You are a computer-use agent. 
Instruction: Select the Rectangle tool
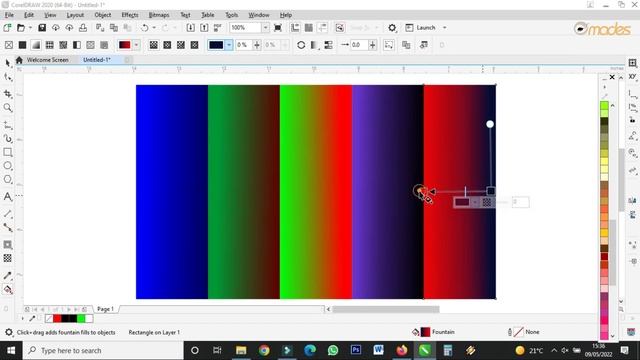tap(7, 152)
